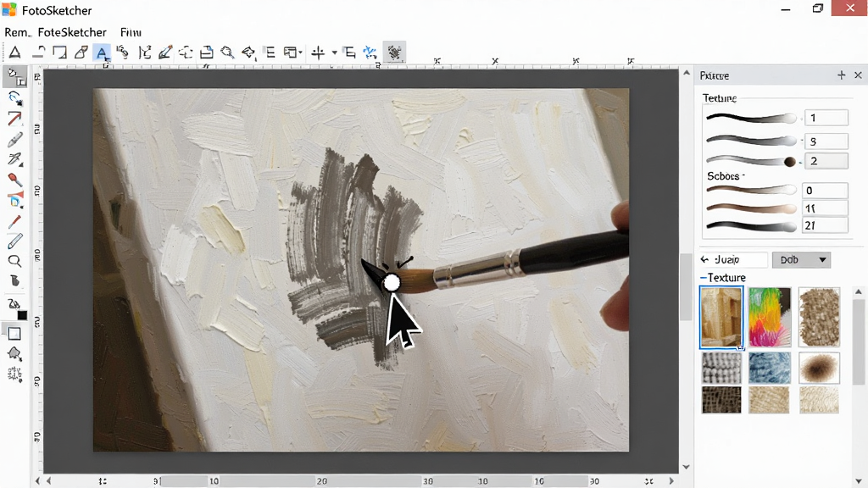Screen dimensions: 868x488
Task: Select the pale cream scratched texture thumbnail
Action: click(x=820, y=400)
